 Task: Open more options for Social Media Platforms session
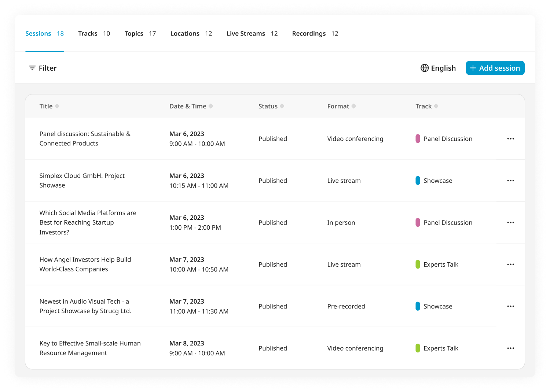pyautogui.click(x=510, y=222)
